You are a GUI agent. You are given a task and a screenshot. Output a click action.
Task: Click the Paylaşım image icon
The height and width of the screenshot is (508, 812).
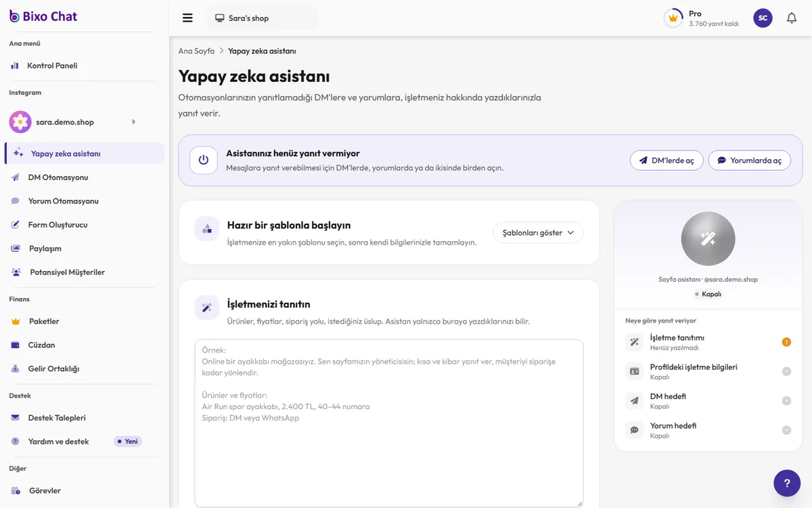pos(15,249)
